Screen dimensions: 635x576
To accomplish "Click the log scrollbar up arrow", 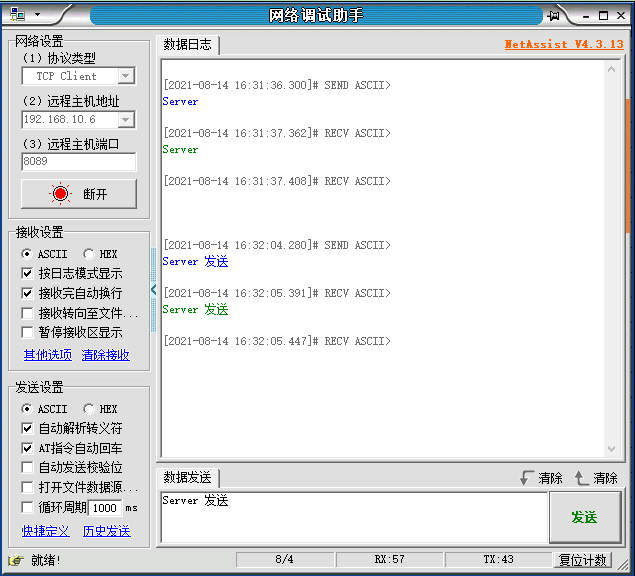I will pyautogui.click(x=612, y=70).
